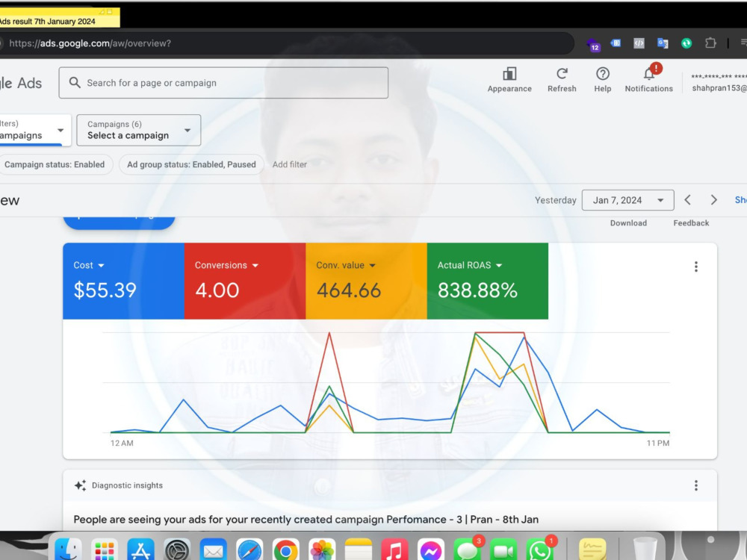747x560 pixels.
Task: Click the People are seeing your ads insight text
Action: pos(306,520)
